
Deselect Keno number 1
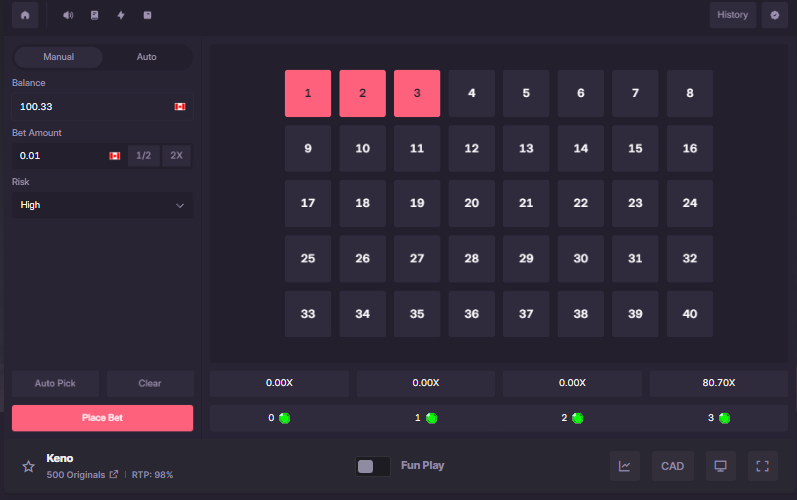[x=308, y=93]
